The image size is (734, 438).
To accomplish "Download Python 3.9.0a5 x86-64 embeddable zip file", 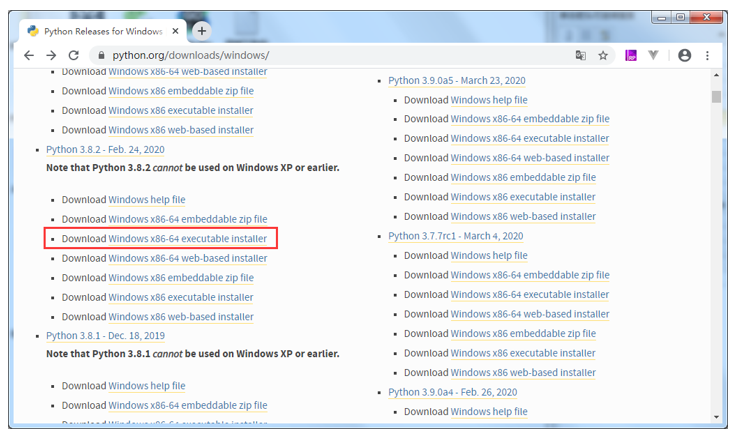I will pyautogui.click(x=530, y=119).
